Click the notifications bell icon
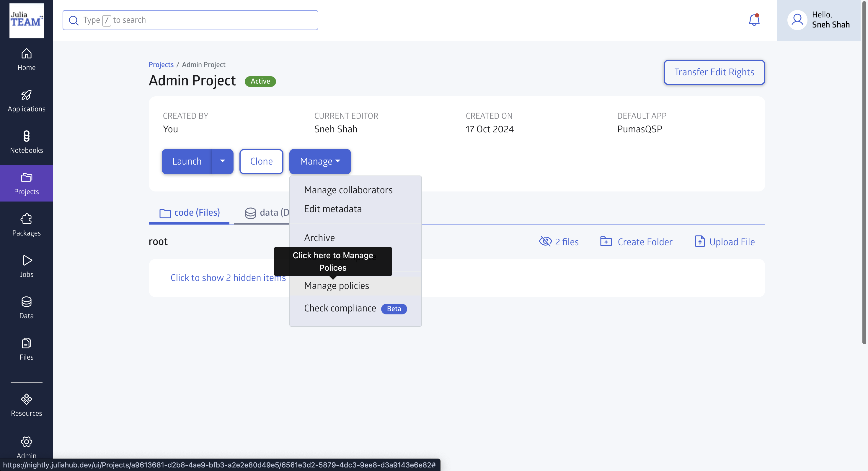Image resolution: width=868 pixels, height=471 pixels. coord(754,20)
